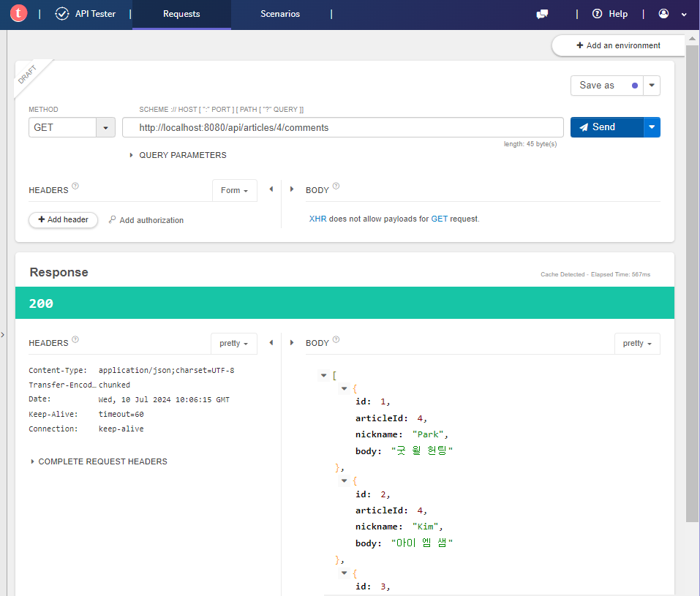
Task: Expand QUERY PARAMETERS section
Action: point(178,155)
